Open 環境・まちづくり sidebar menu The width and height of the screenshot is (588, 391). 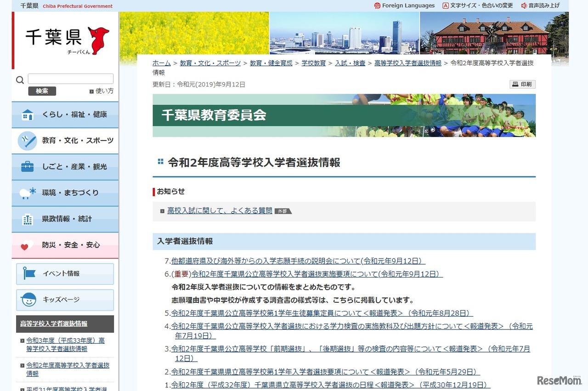pos(70,193)
